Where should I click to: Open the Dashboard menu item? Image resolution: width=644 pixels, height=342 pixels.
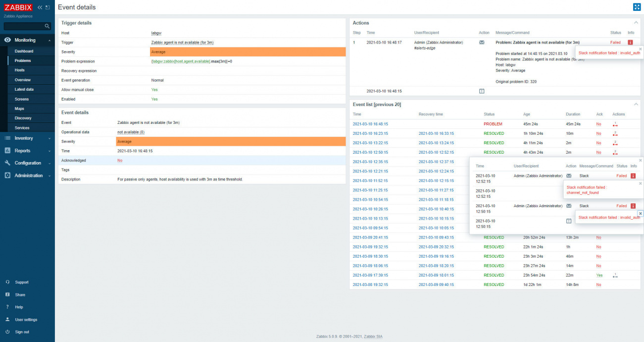pos(23,51)
